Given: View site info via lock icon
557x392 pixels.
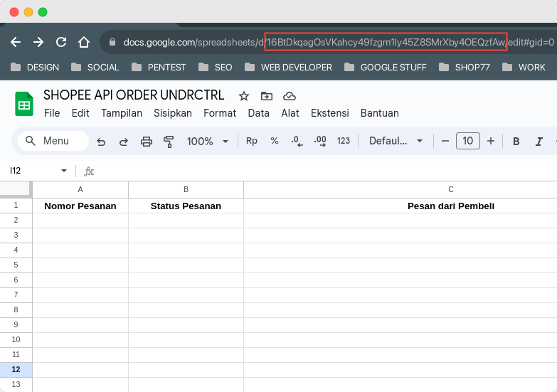Looking at the screenshot, I should (112, 42).
